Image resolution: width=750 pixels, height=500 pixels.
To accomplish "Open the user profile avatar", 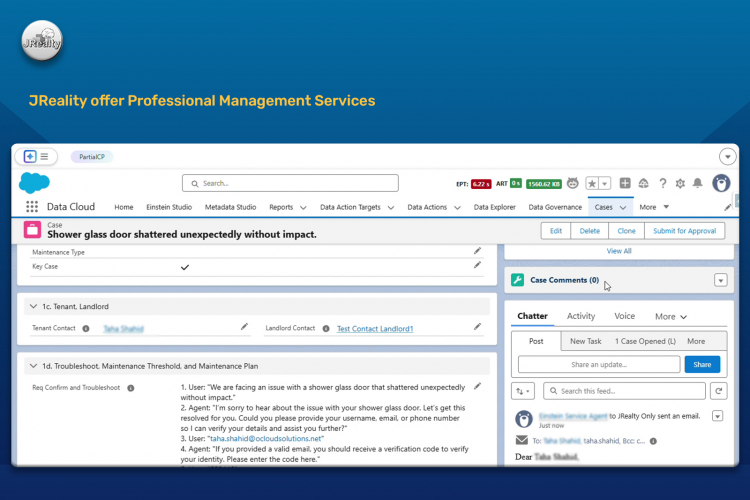I will tap(721, 183).
